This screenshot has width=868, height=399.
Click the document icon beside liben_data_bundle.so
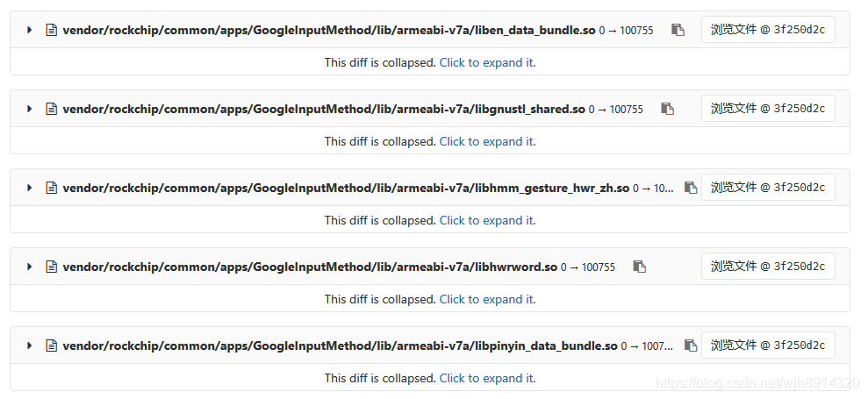[x=52, y=30]
